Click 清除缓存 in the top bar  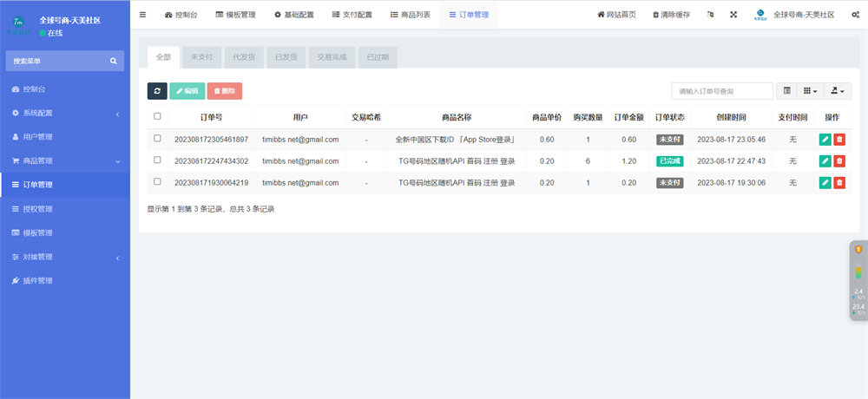coord(670,15)
